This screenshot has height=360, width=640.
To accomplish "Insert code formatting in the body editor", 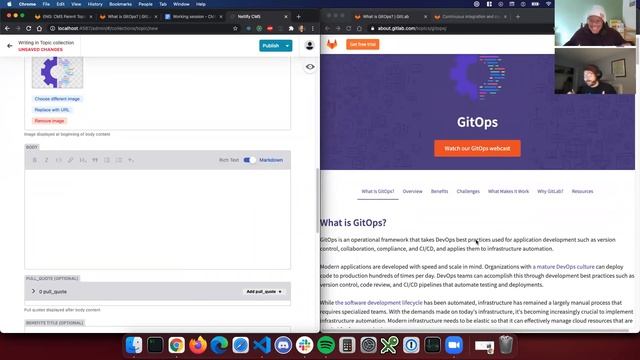I will tap(58, 160).
